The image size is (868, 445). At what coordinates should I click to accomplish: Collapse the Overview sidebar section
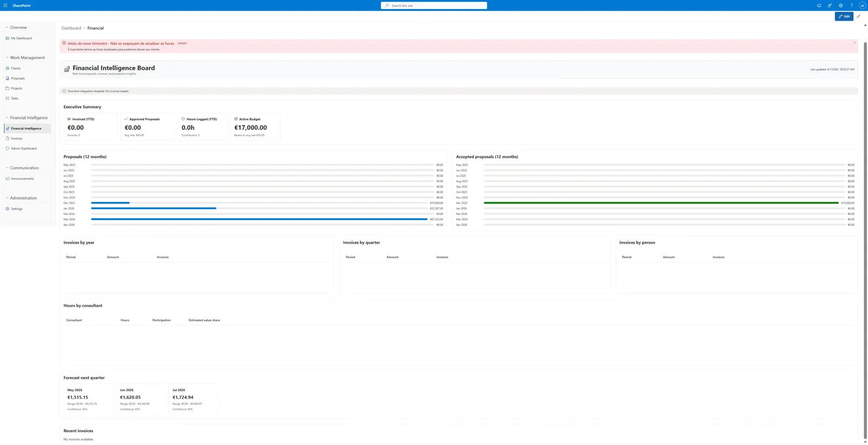click(7, 27)
